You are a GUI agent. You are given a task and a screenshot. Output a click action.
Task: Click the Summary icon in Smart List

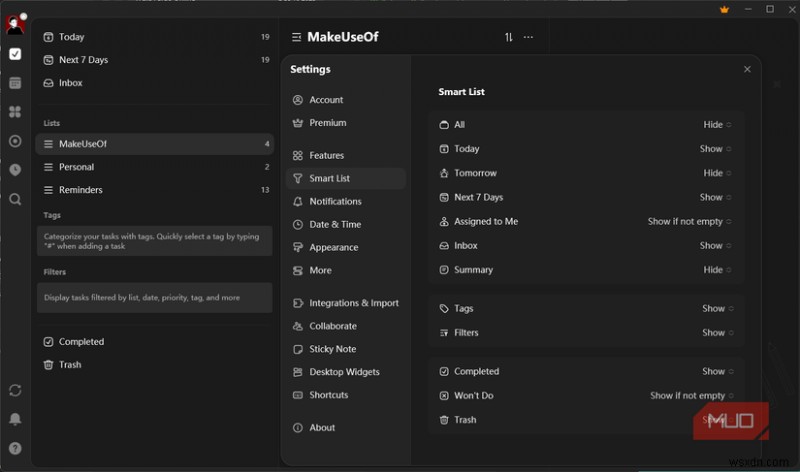point(444,270)
